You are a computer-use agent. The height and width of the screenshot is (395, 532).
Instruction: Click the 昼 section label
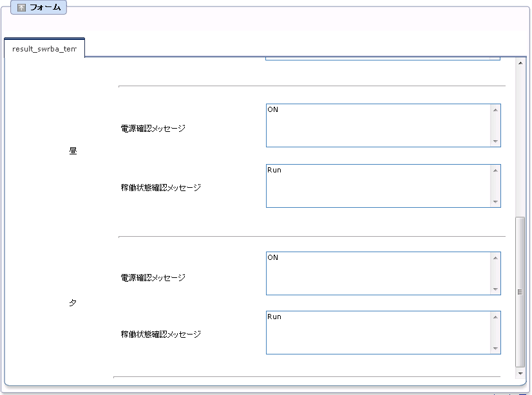click(x=73, y=151)
